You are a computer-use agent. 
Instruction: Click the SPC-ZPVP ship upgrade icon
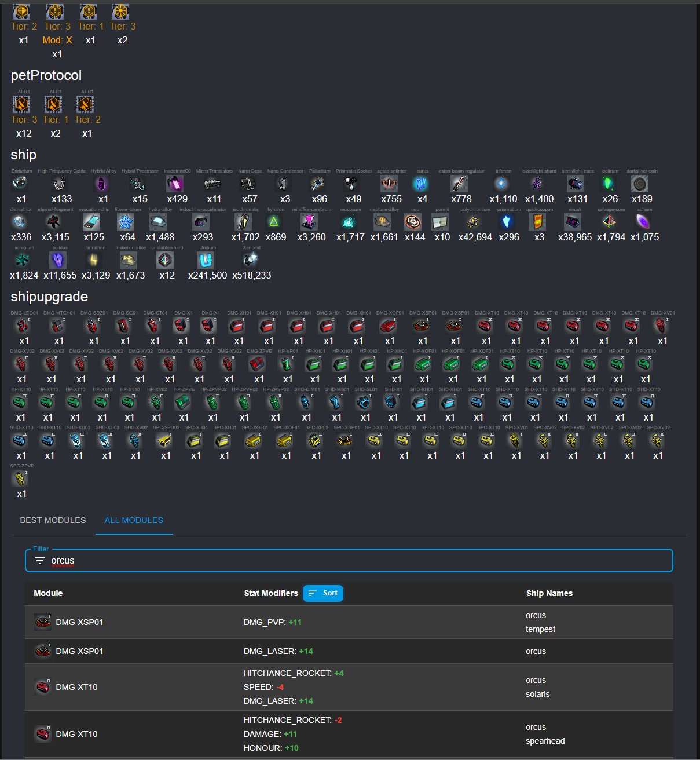(21, 478)
